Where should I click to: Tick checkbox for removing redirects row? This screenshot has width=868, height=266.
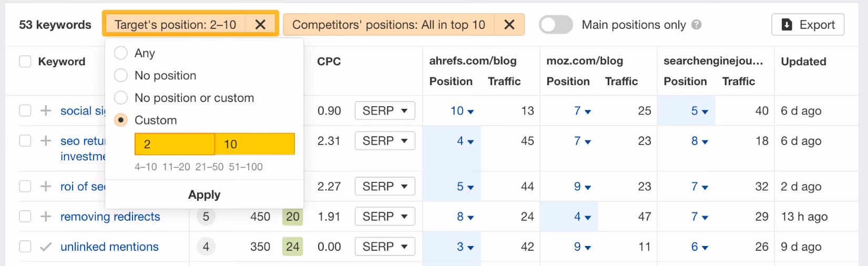tap(25, 216)
